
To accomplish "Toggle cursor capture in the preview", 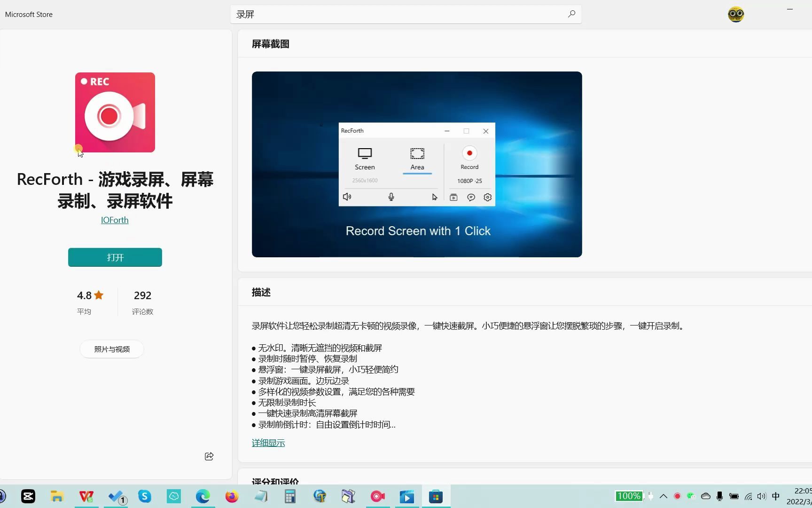I will click(434, 197).
